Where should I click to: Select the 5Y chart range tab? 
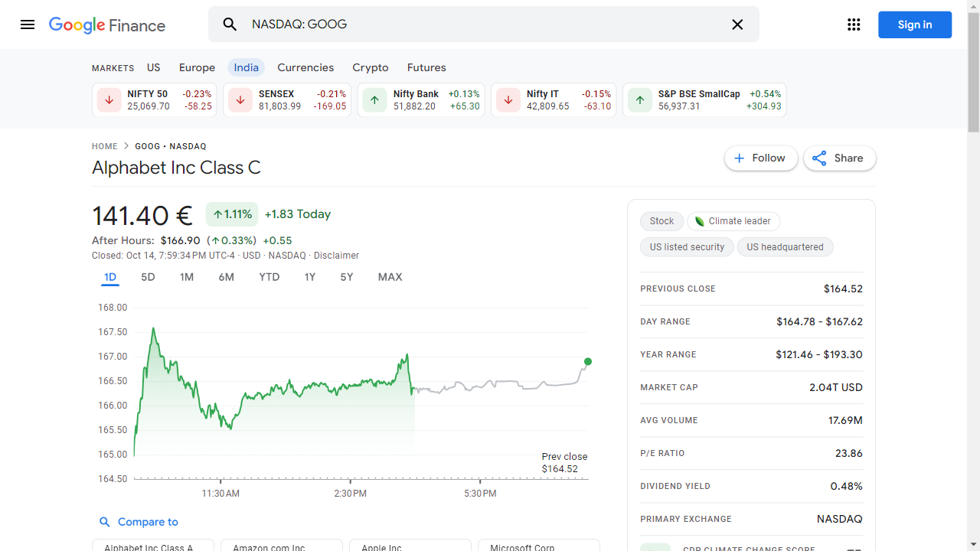click(346, 277)
